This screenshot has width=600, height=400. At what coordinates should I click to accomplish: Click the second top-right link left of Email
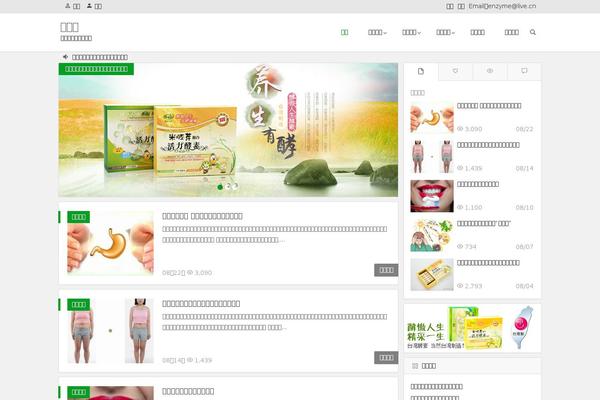click(x=461, y=6)
